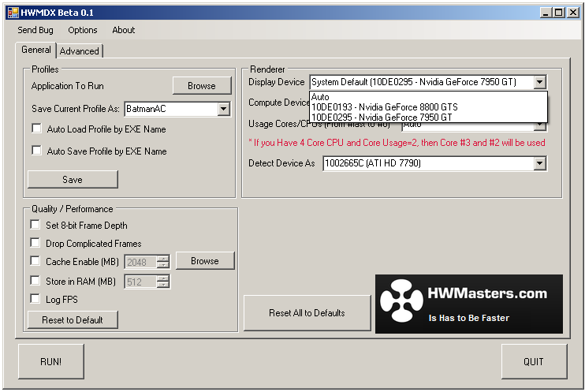Open the About menu

(124, 30)
